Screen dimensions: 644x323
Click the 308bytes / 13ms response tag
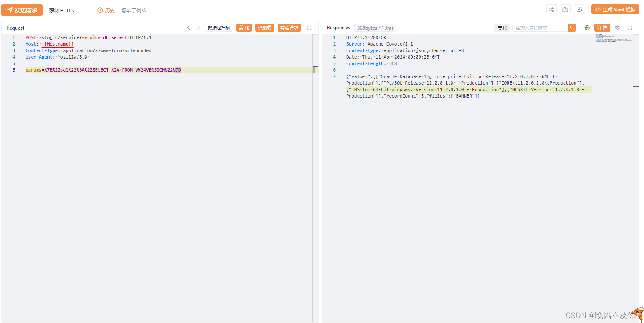(375, 28)
